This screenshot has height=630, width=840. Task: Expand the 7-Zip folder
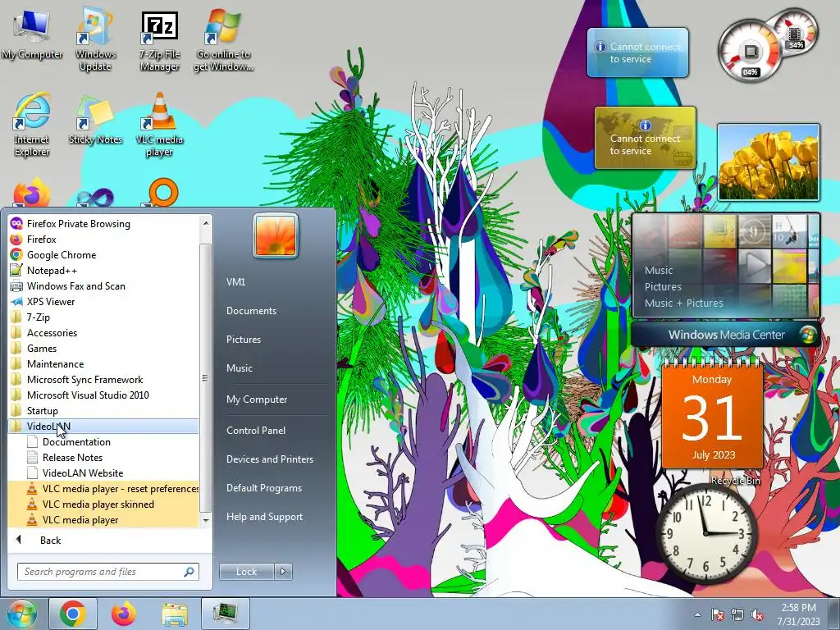click(38, 317)
